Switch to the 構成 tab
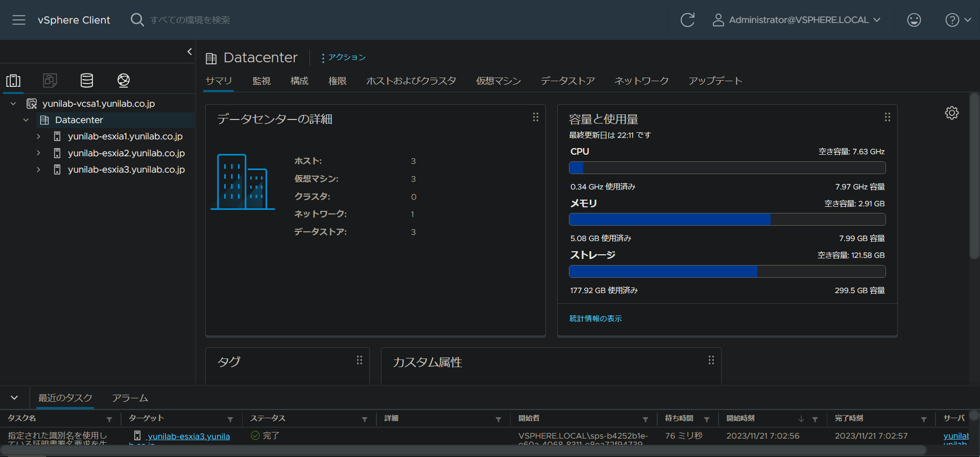The width and height of the screenshot is (980, 457). pos(299,81)
